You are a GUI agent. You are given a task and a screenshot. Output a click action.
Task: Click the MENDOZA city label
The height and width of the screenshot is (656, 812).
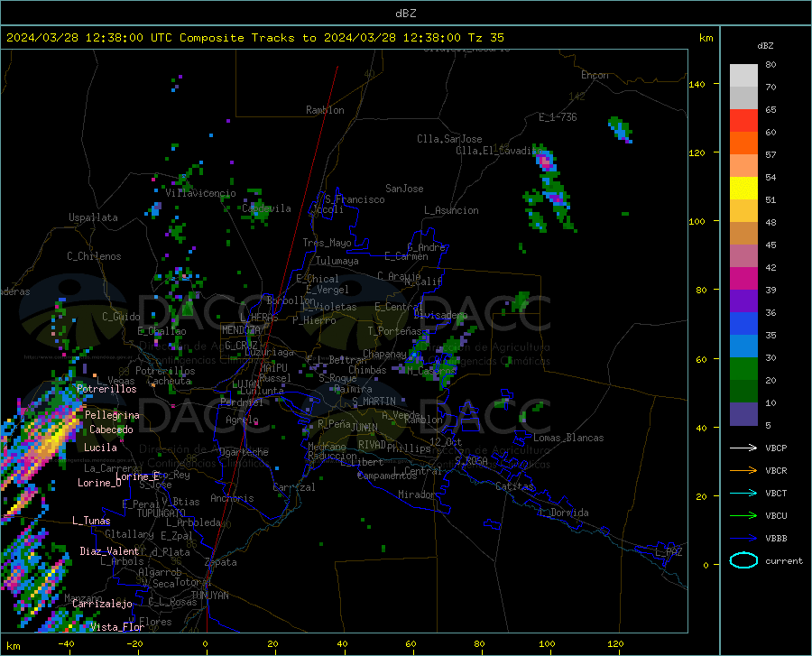point(241,330)
